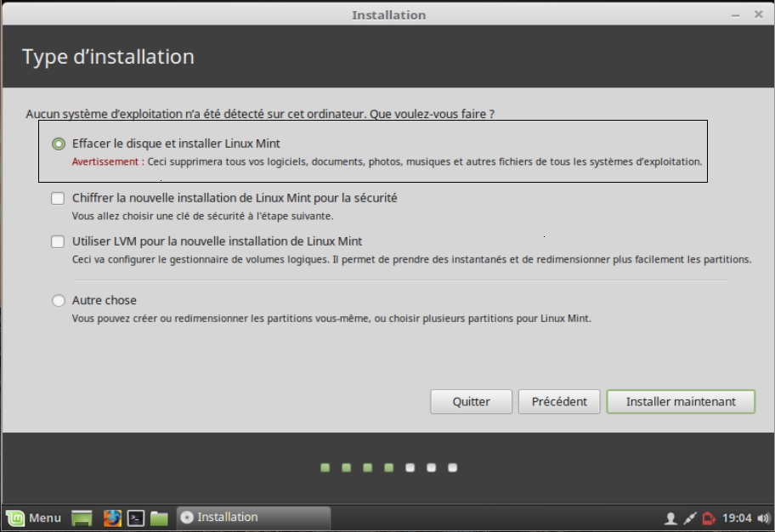Switch to Installation taskbar window entry

[253, 518]
